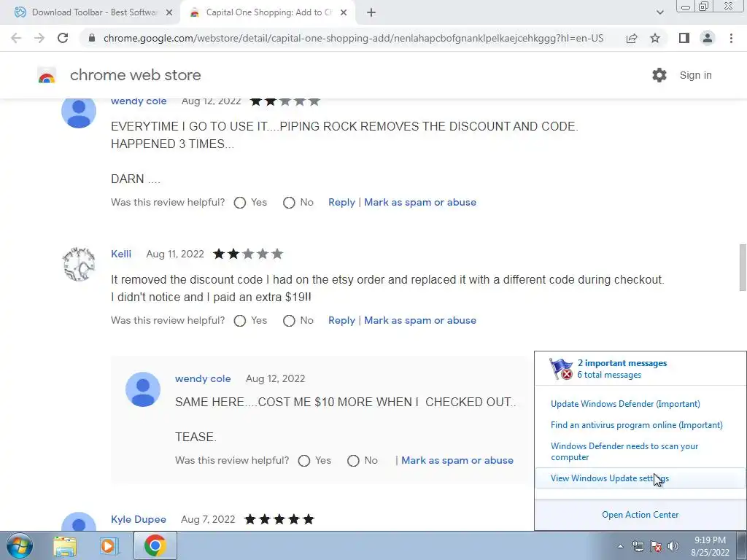Mark wendy cole's PIPING ROCK review as spam or abuse

click(420, 203)
